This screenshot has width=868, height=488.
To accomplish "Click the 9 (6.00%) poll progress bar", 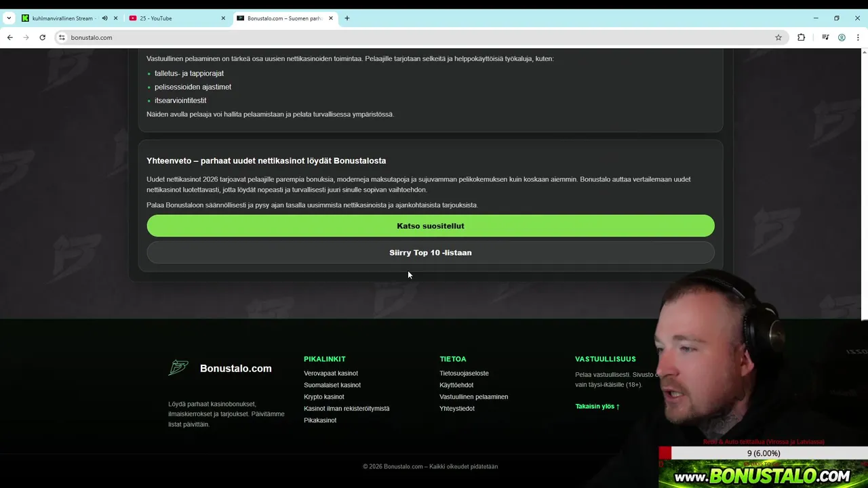I will pos(764,453).
